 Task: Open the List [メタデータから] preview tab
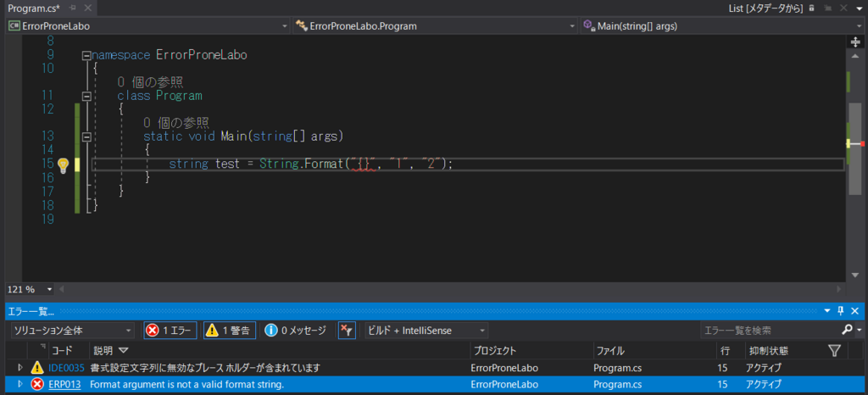766,8
